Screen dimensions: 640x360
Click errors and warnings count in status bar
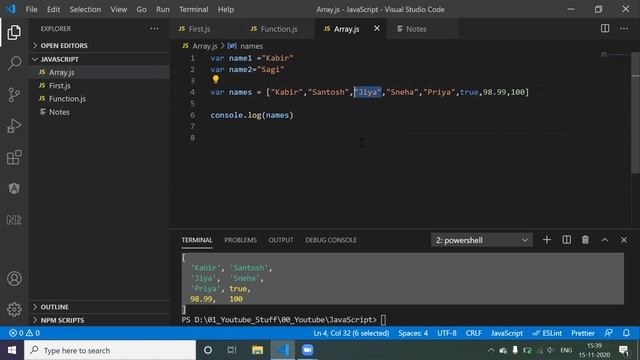(24, 333)
